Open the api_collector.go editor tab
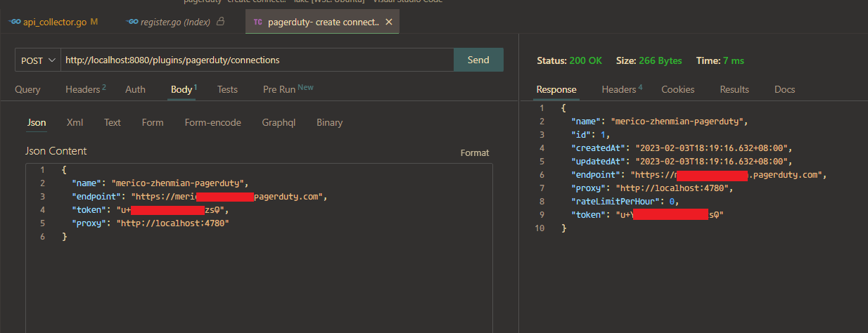 click(x=53, y=22)
